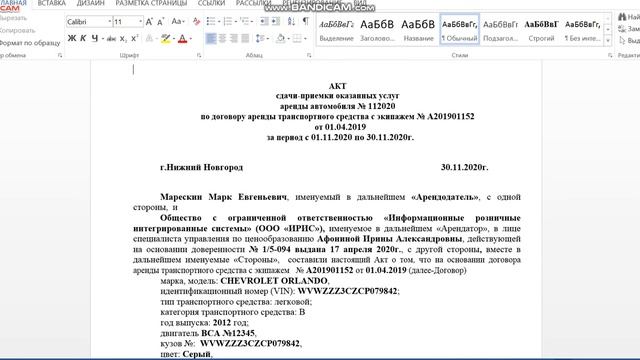This screenshot has height=360, width=640.
Task: Increase font size with the large A icon
Action: click(x=149, y=22)
